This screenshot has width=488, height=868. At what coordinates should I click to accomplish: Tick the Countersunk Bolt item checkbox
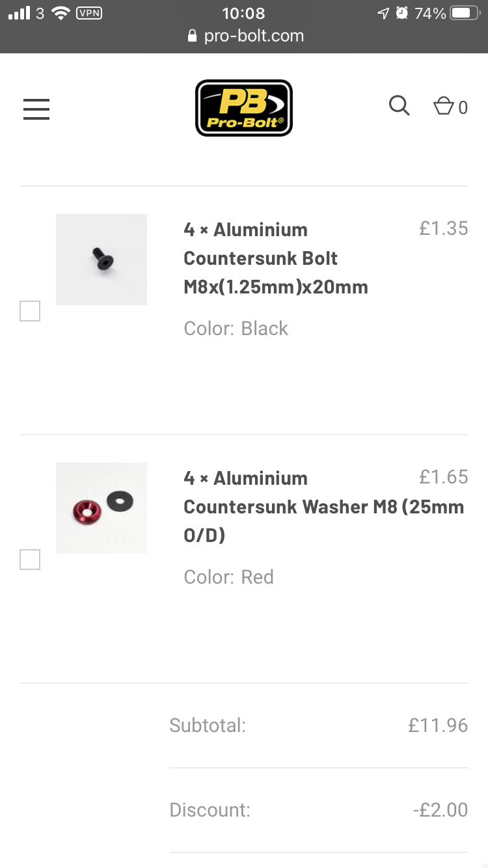click(30, 311)
